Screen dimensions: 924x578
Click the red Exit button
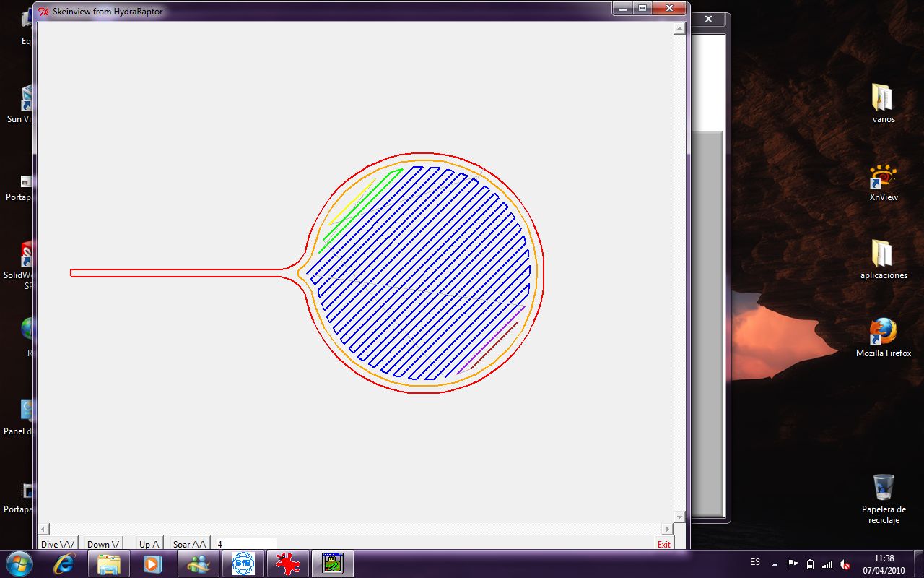(663, 544)
